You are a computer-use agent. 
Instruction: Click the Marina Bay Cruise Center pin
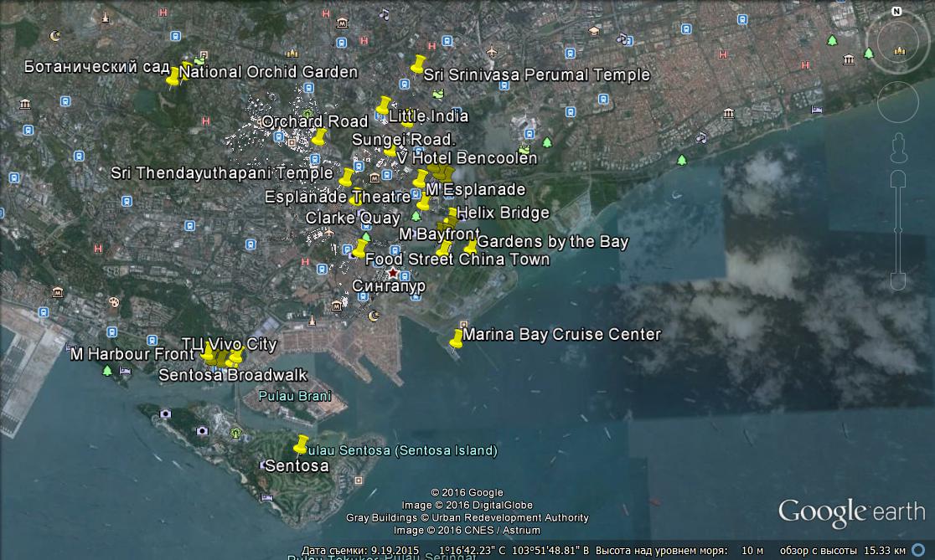coord(457,339)
